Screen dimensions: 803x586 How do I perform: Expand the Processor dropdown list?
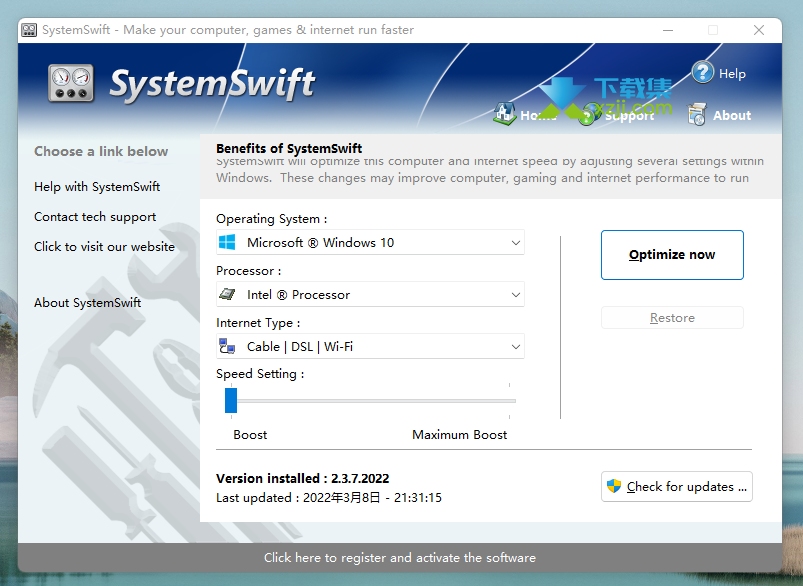(x=370, y=295)
